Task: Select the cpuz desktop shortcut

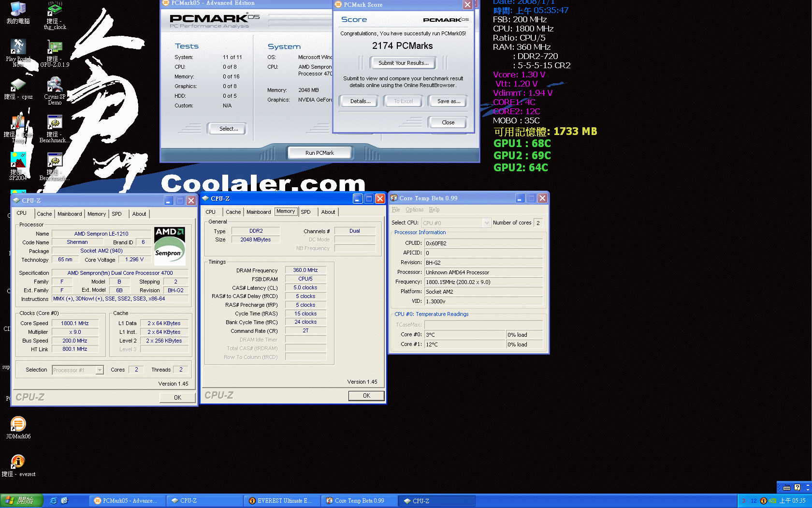Action: [18, 89]
